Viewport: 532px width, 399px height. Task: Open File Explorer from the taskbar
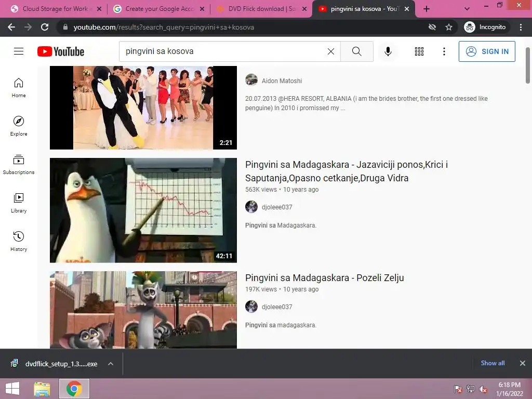pos(42,389)
